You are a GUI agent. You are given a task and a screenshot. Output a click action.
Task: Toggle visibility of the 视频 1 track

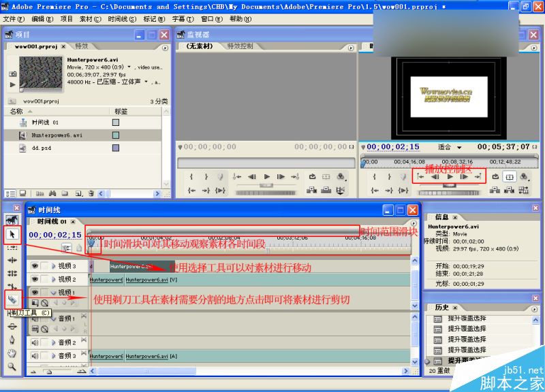[x=34, y=291]
